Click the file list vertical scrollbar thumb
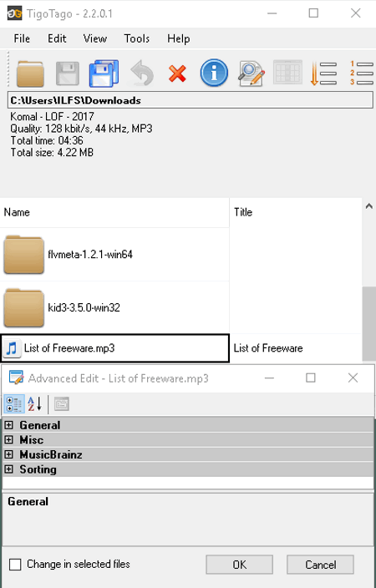 point(368,323)
